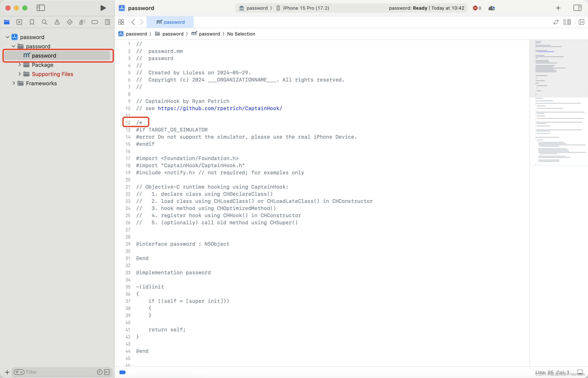The image size is (588, 378).
Task: Open the Breakpoint navigator icon
Action: tap(95, 22)
